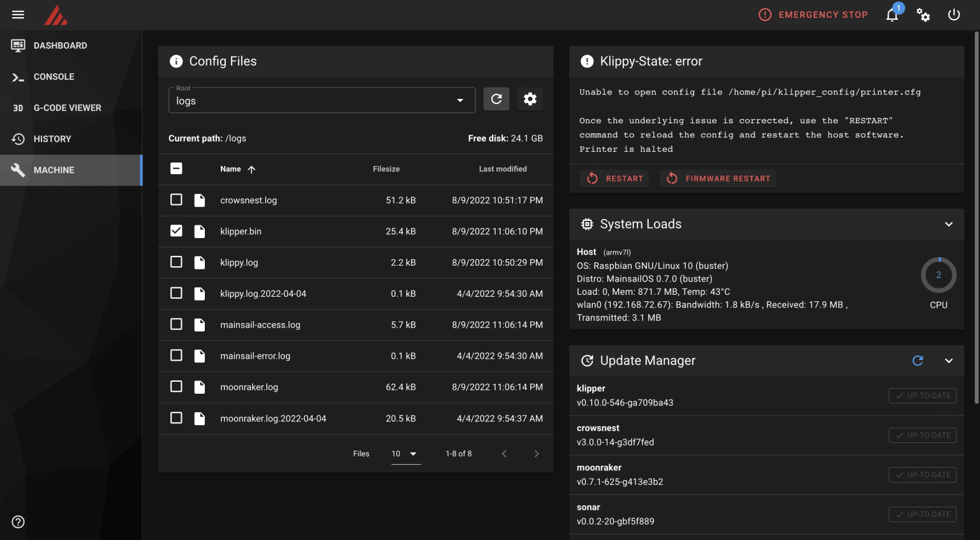Screen dimensions: 980x540
Task: Click the Config Files info icon
Action: coord(176,61)
